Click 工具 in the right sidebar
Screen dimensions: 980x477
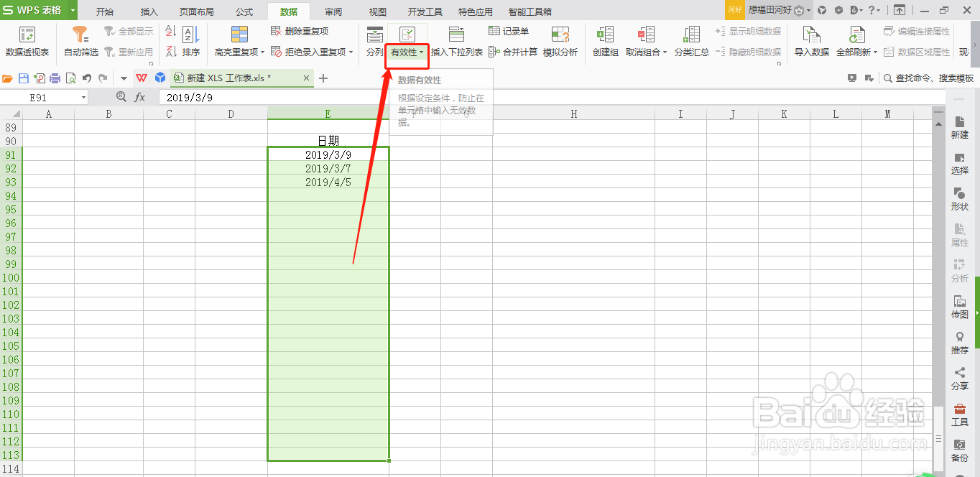pos(959,415)
